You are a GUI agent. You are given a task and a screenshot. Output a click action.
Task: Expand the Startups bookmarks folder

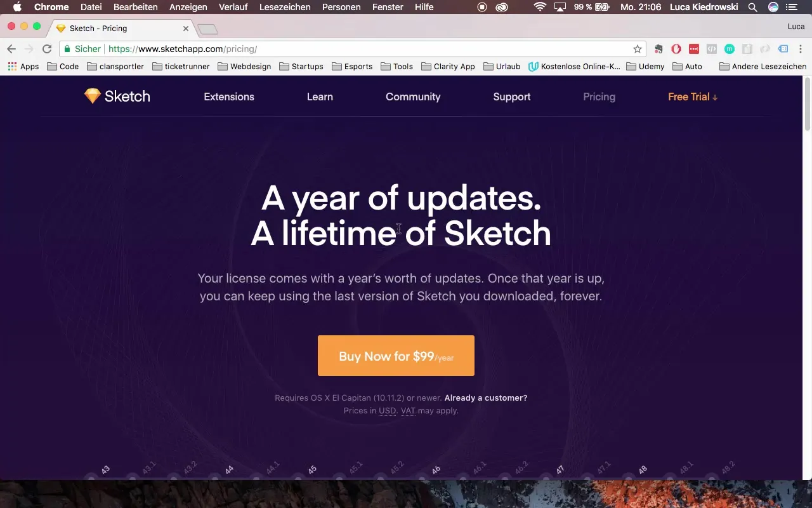[301, 66]
